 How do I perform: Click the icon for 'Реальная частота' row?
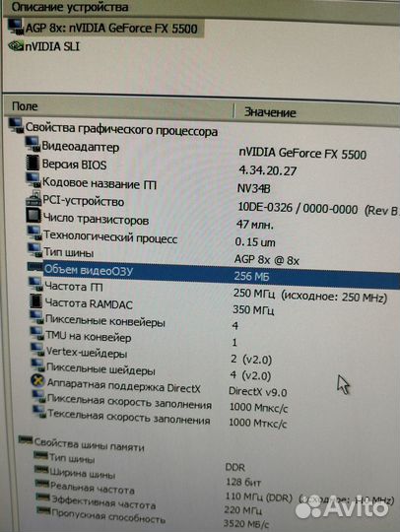[x=42, y=483]
